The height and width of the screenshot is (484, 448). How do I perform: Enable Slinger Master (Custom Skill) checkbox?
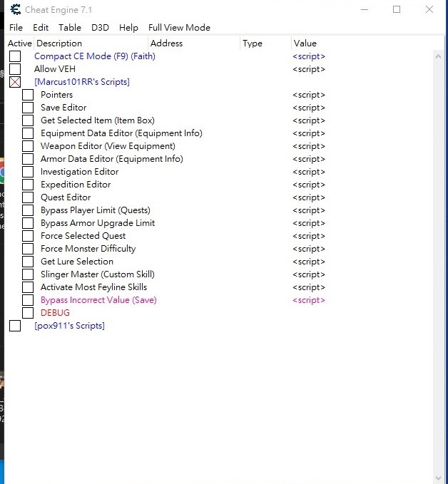(x=28, y=274)
